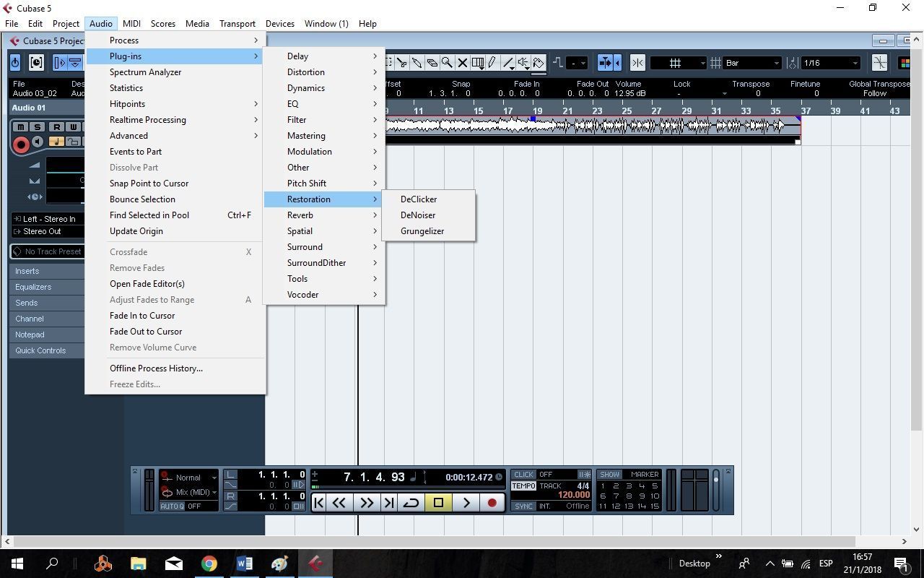
Task: Select the Glue tool in toolbar
Action: pos(417,63)
